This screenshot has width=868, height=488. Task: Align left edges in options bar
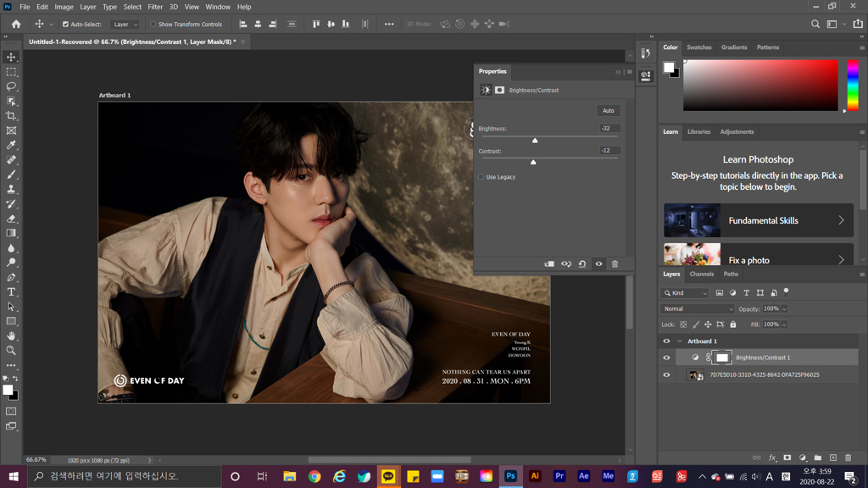(243, 24)
